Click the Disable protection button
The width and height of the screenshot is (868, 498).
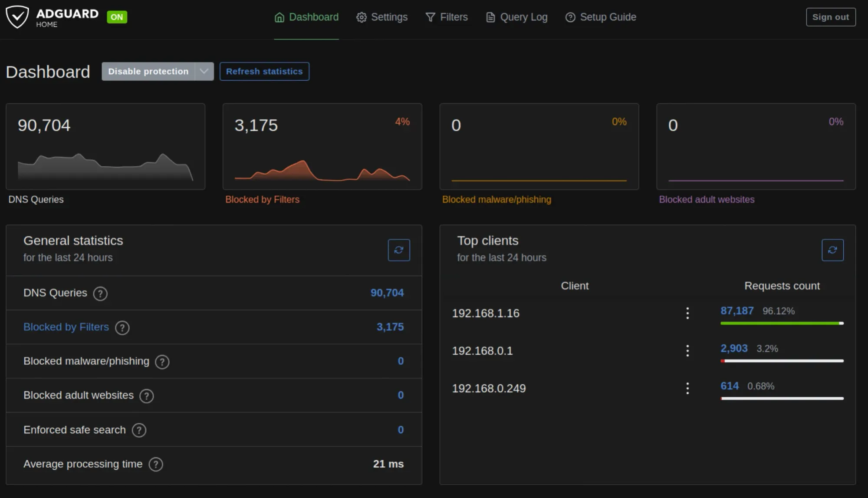[148, 71]
